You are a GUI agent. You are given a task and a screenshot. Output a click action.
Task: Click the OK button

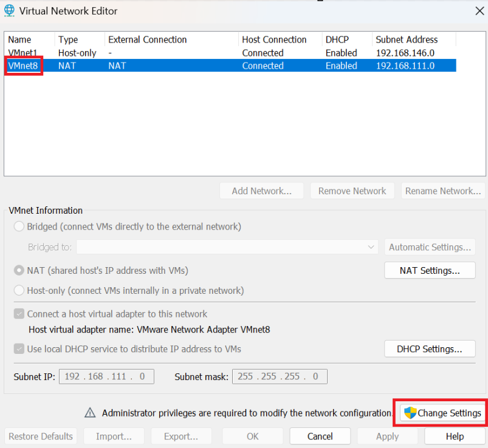[x=253, y=436]
